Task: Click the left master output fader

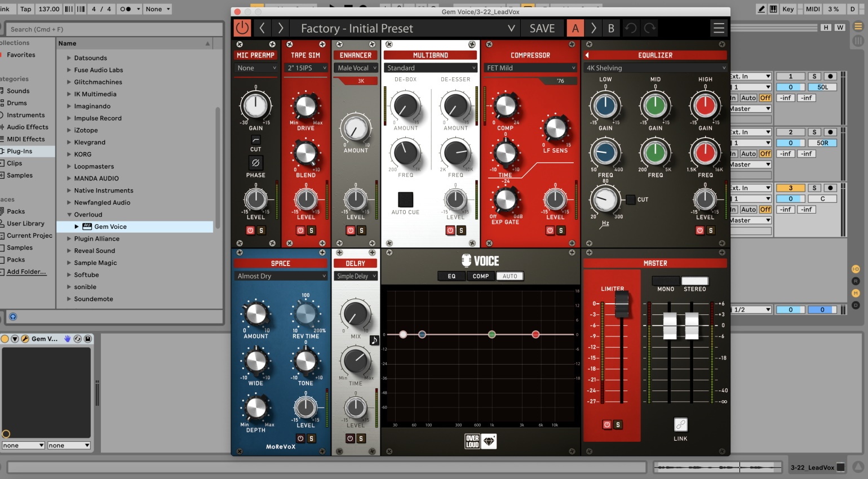Action: point(670,326)
